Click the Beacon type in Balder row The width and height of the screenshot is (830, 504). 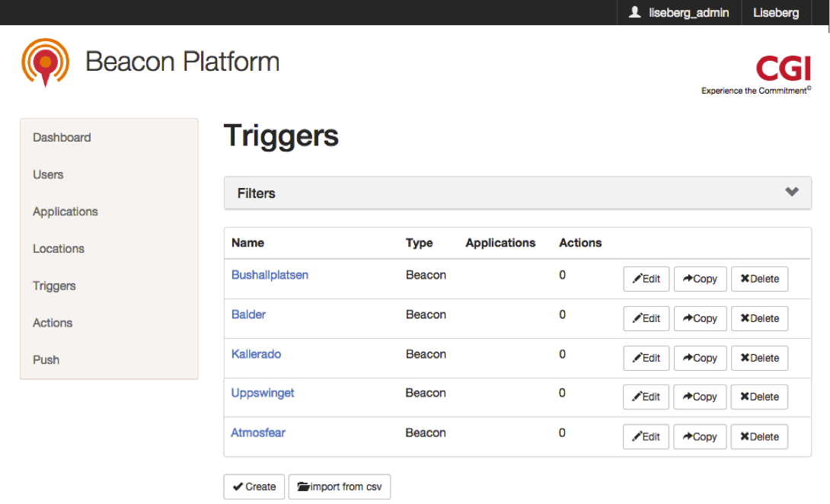(426, 314)
